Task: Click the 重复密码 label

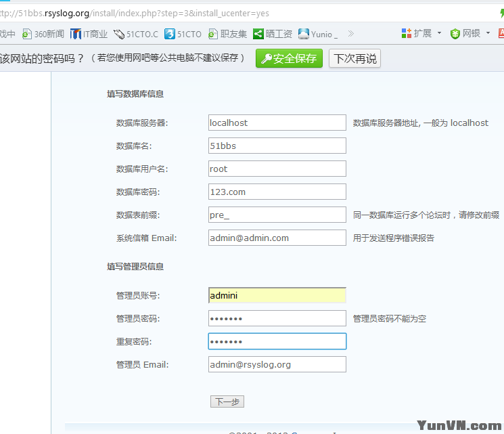Action: pos(134,342)
